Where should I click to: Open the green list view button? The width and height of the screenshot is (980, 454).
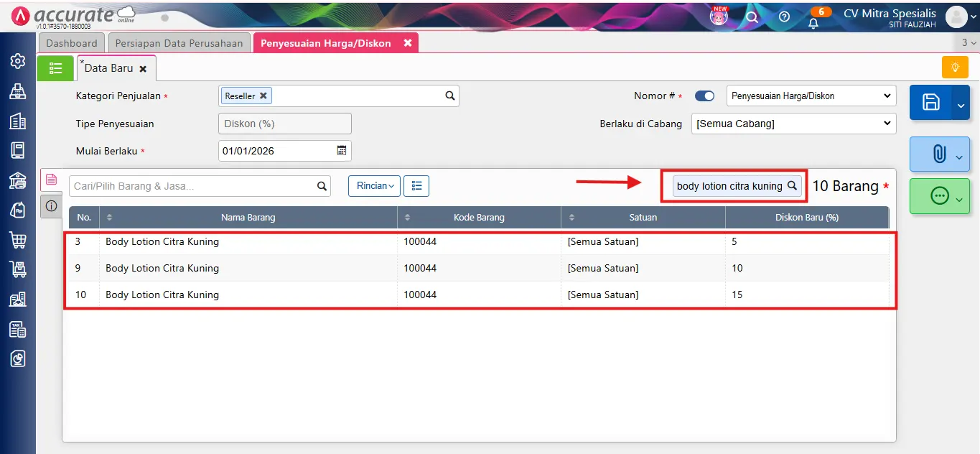(x=55, y=68)
